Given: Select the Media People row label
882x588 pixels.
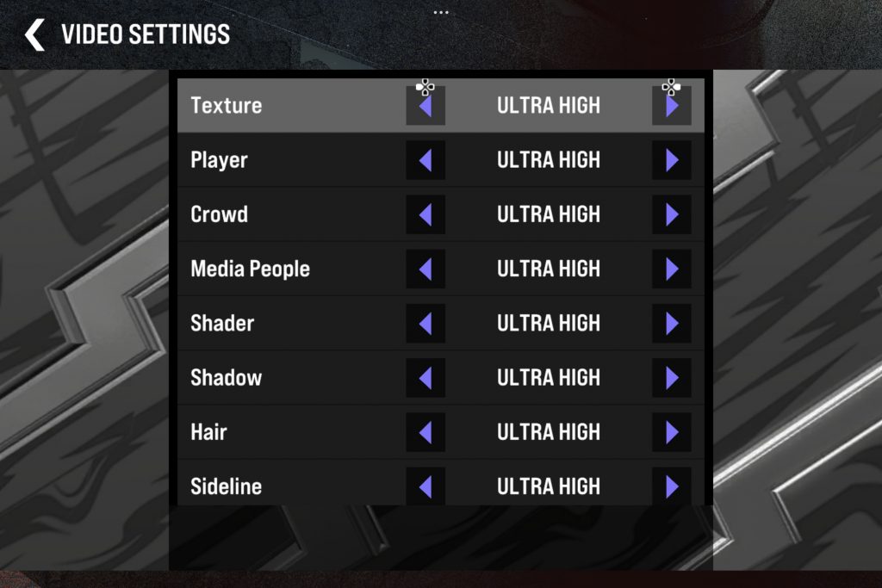Looking at the screenshot, I should (250, 269).
